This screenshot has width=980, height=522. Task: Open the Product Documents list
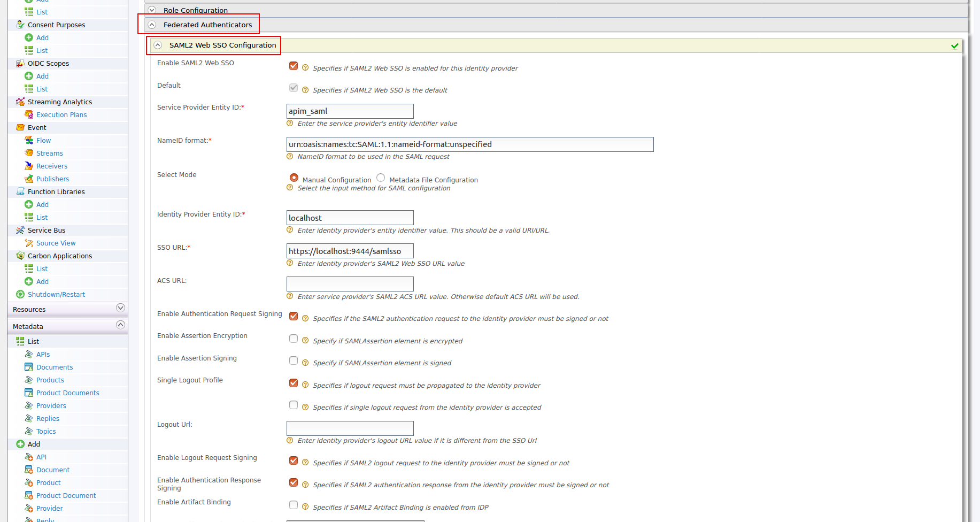67,393
